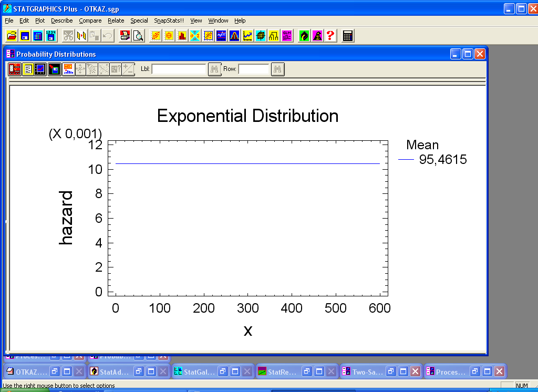Viewport: 538px width, 392px height.
Task: Undo the last action
Action: coord(107,36)
